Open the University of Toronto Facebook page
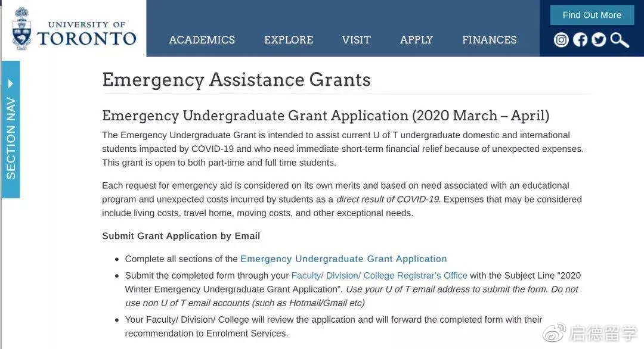The image size is (644, 349). pos(580,40)
